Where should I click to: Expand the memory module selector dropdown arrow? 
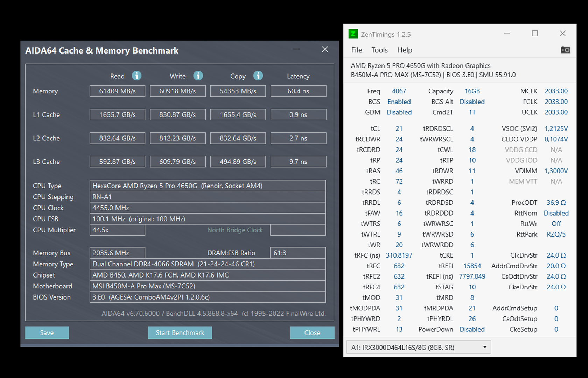tap(485, 347)
